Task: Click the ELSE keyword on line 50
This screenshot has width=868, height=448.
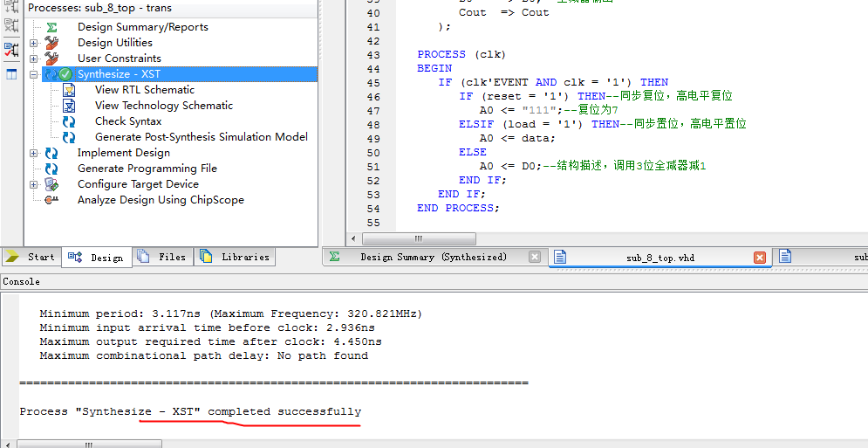Action: click(473, 152)
